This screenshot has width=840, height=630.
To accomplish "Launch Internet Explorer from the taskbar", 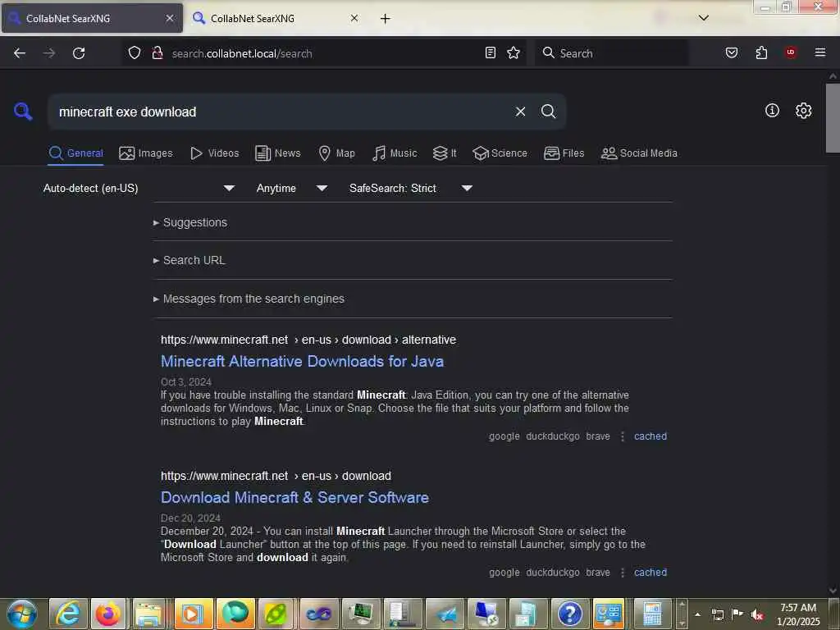I will pos(67,614).
